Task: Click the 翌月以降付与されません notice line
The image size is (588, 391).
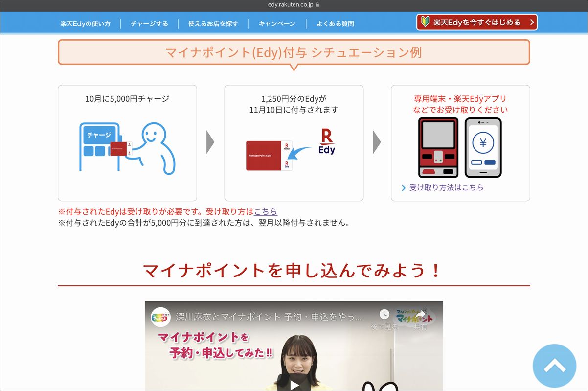Action: point(204,223)
